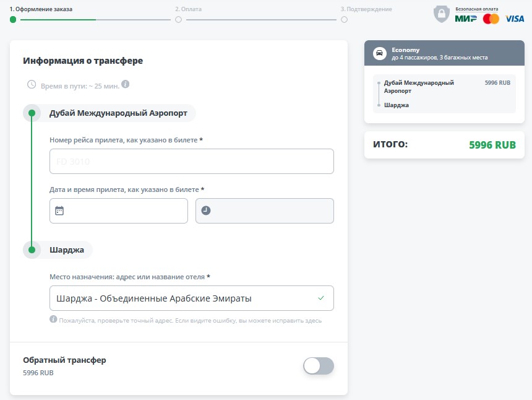532x400 pixels.
Task: Click the info icon beside travel time
Action: 126,84
